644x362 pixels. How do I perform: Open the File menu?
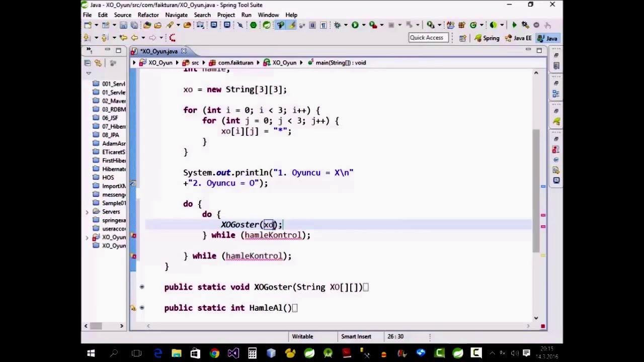pos(87,15)
